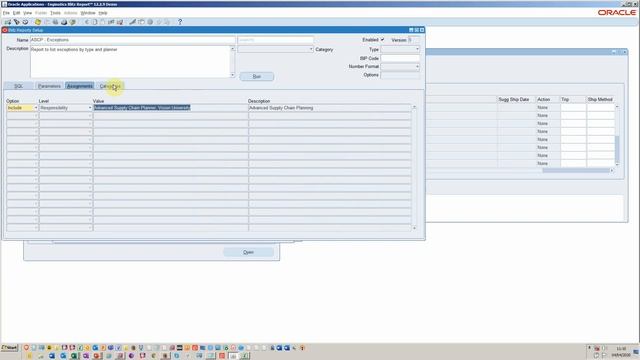This screenshot has height=360, width=640.
Task: Click the Ship Method column header
Action: [x=600, y=100]
